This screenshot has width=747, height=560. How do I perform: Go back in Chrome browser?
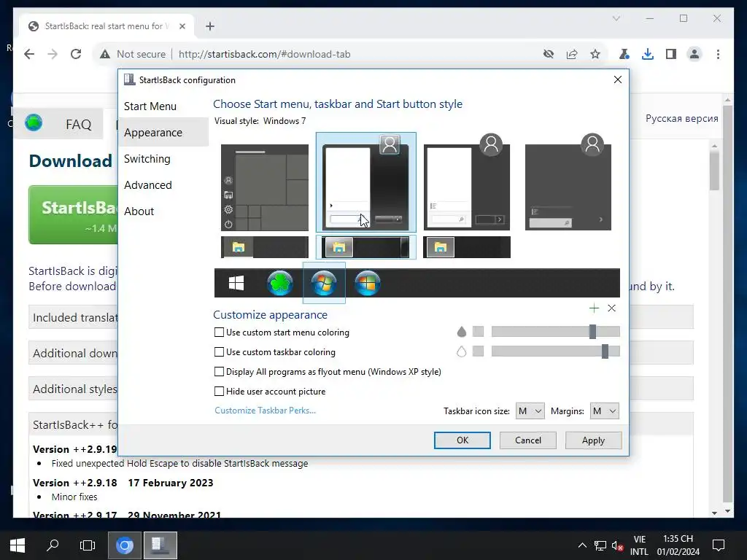click(x=29, y=54)
